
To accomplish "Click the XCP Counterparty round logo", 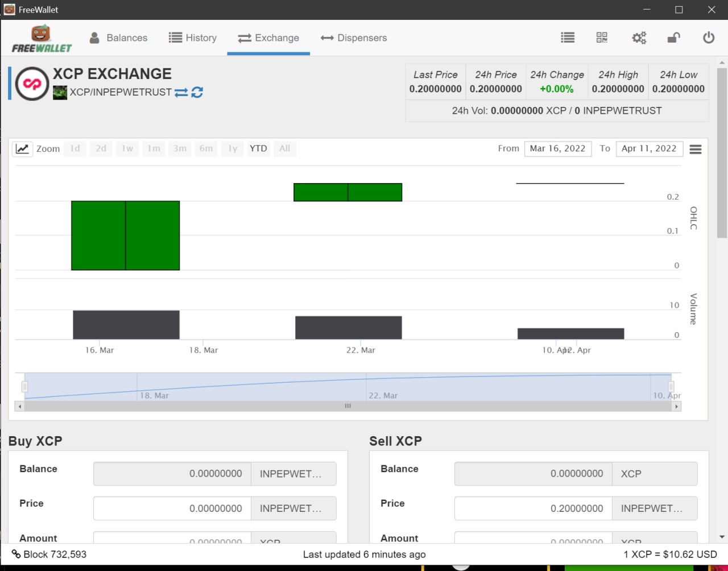I will (x=32, y=84).
